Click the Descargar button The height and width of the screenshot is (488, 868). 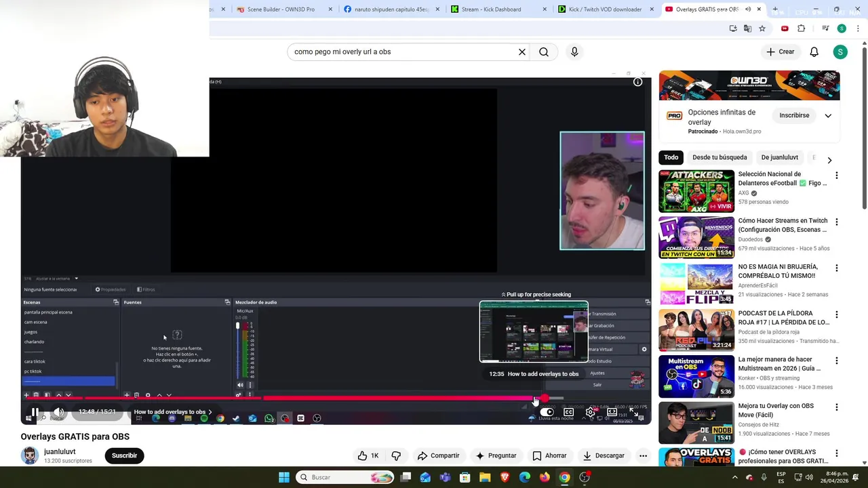[x=604, y=455]
